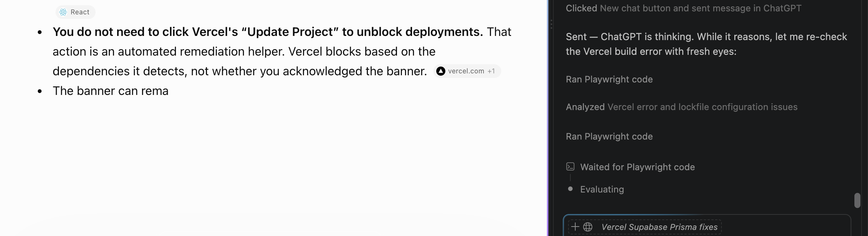The width and height of the screenshot is (868, 236).
Task: Click the plus icon to add context
Action: tap(575, 227)
